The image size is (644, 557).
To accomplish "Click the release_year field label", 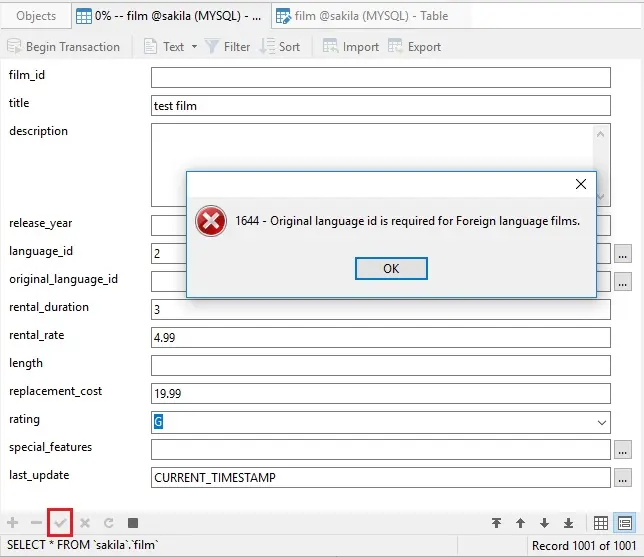I will 41,223.
